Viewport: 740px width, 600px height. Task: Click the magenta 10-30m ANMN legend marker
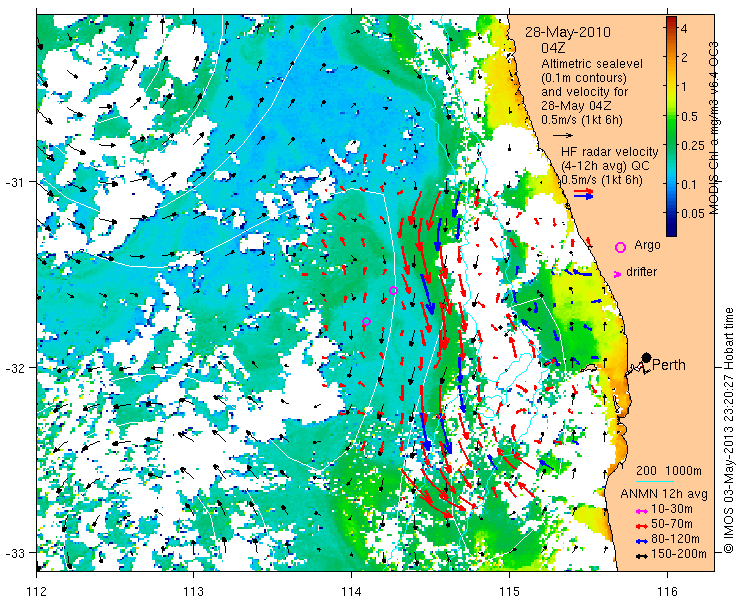[641, 511]
